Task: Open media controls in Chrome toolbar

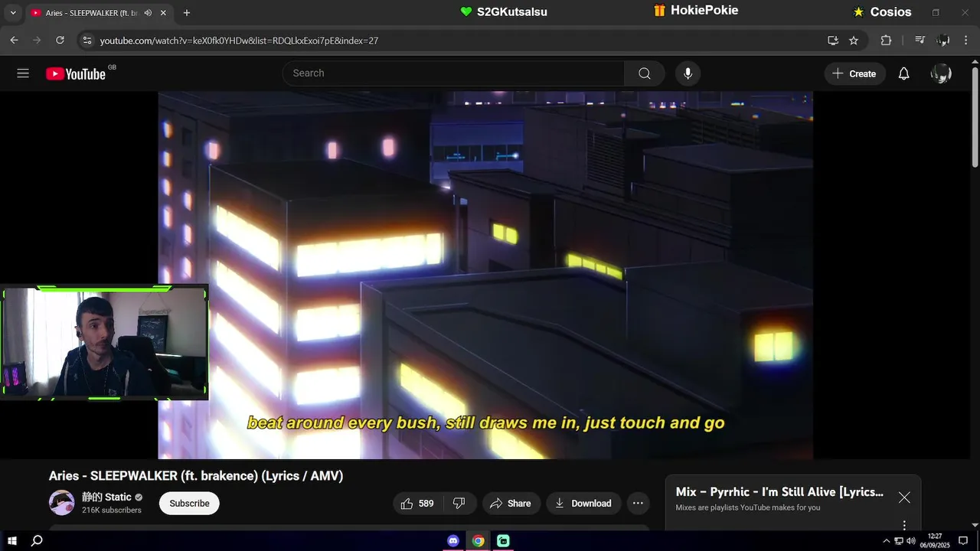Action: coord(920,41)
